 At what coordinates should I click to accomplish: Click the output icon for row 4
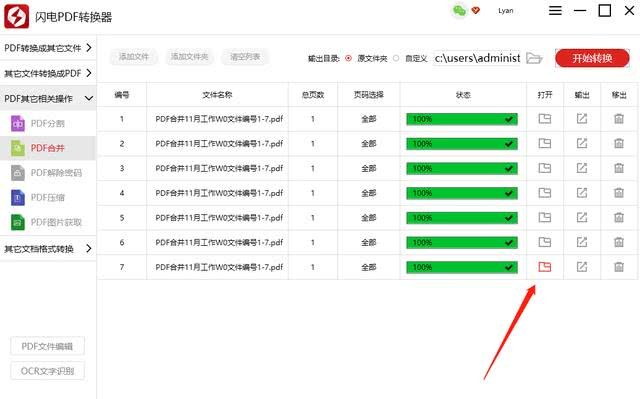(582, 193)
